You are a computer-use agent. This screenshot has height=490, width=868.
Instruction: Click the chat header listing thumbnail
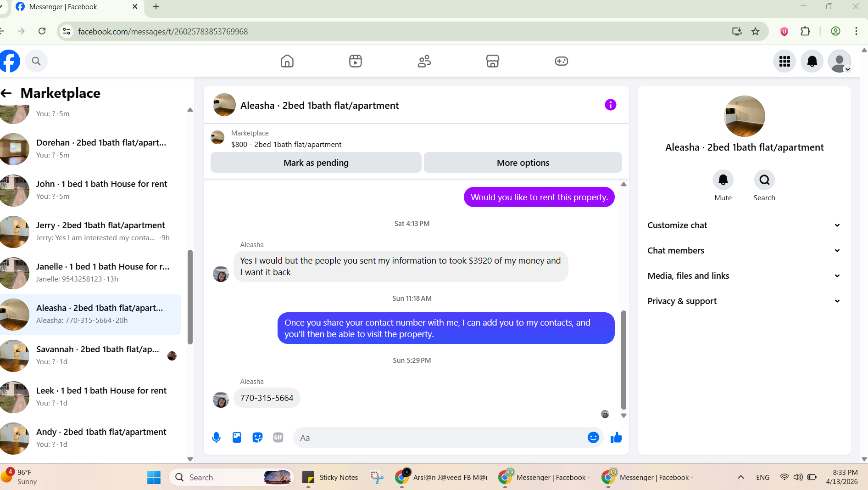pos(224,105)
